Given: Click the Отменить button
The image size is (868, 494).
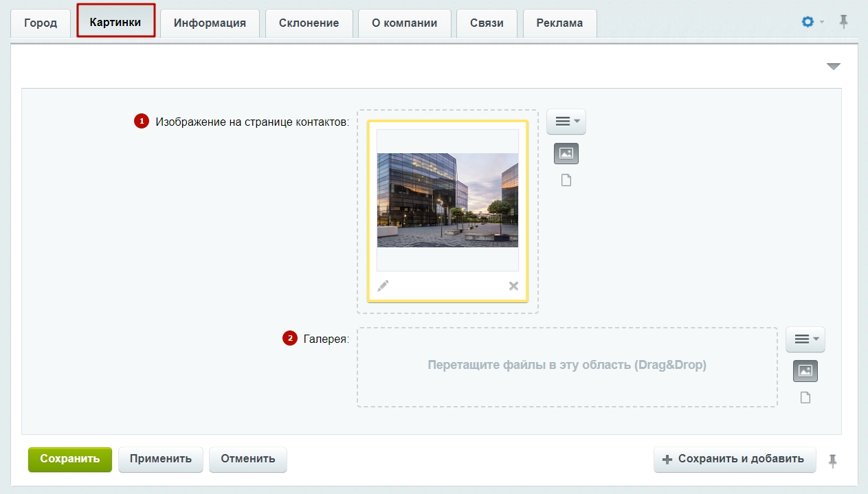Looking at the screenshot, I should 247,459.
